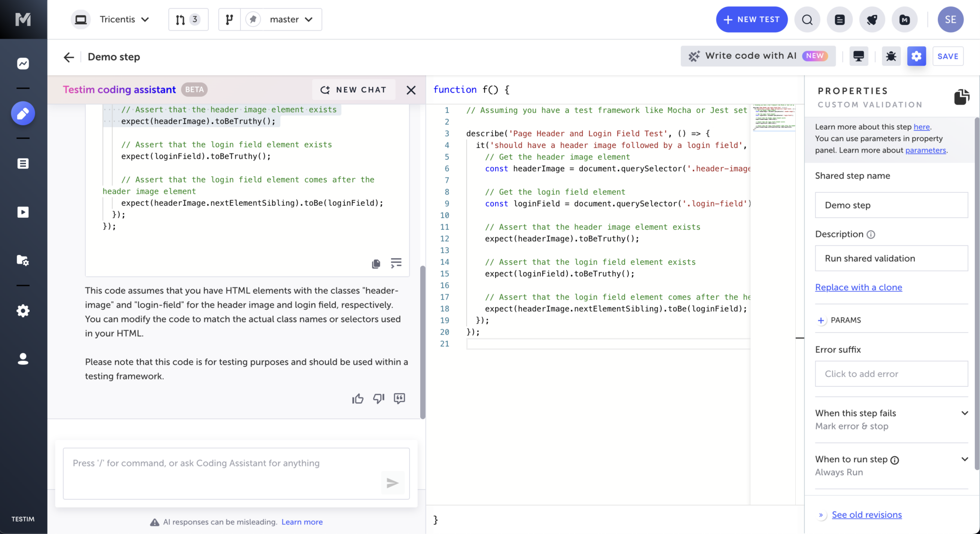Expand the When this step fails dropdown
This screenshot has width=980, height=534.
coord(964,413)
